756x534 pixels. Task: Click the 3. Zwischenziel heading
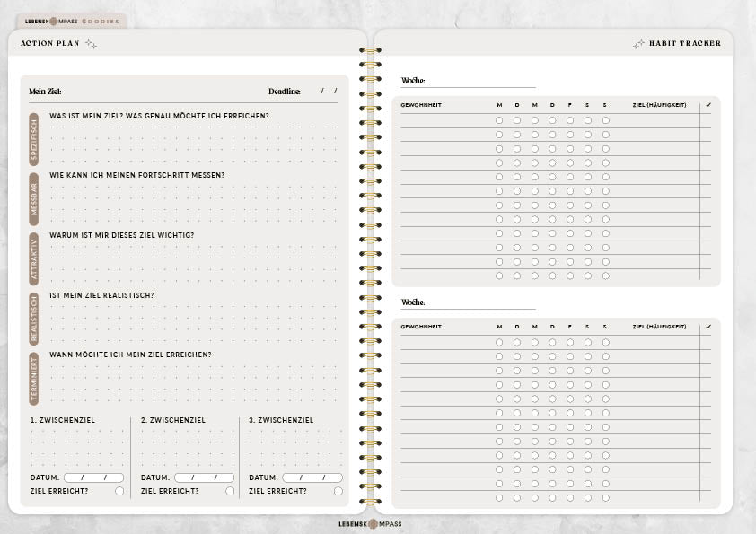point(281,420)
